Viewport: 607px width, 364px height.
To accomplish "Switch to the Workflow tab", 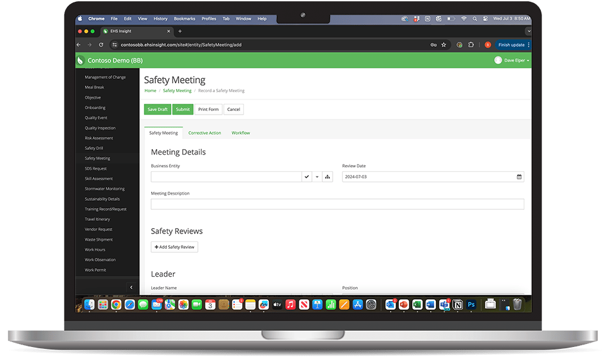I will (241, 133).
